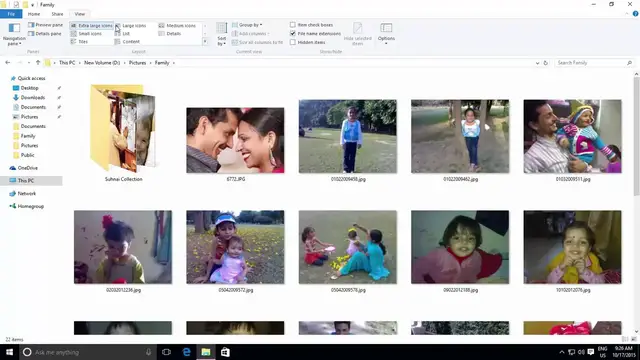Expand the layout gallery more arrow
This screenshot has height=360, width=640.
[205, 42]
